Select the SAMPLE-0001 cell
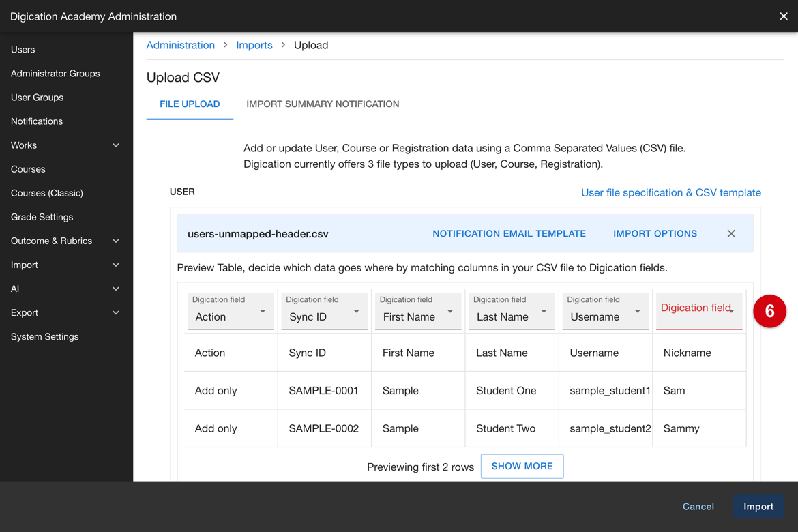 325,390
